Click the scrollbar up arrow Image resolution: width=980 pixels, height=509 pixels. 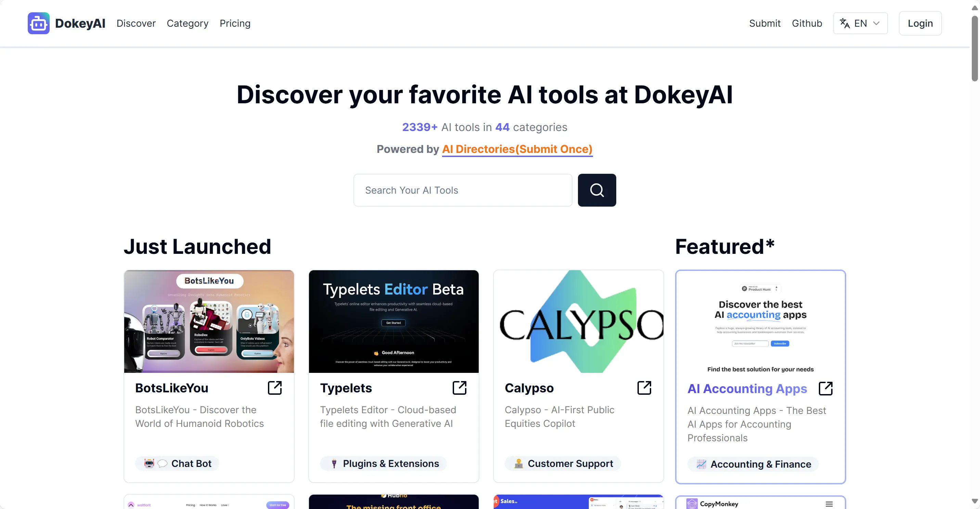pyautogui.click(x=975, y=8)
